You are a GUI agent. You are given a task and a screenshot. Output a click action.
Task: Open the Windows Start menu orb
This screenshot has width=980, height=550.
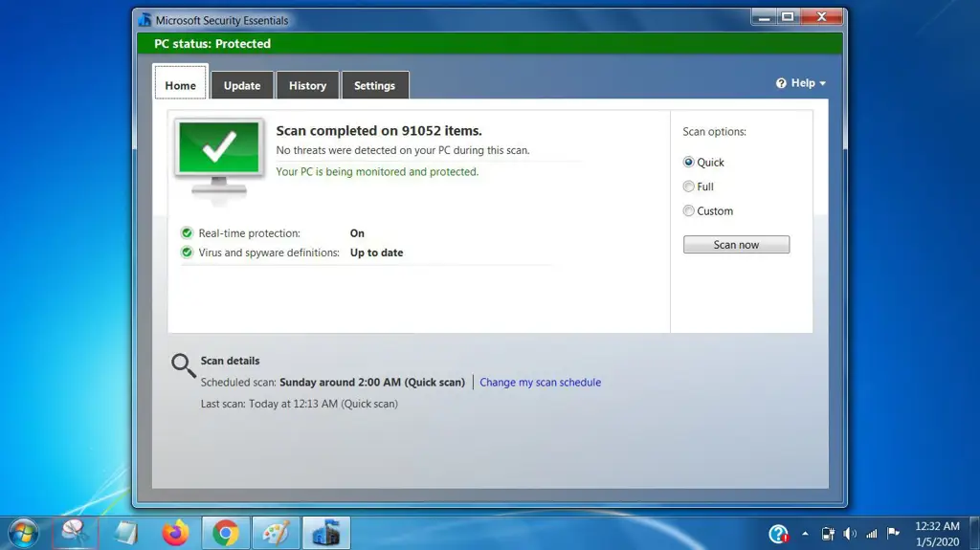tap(24, 533)
